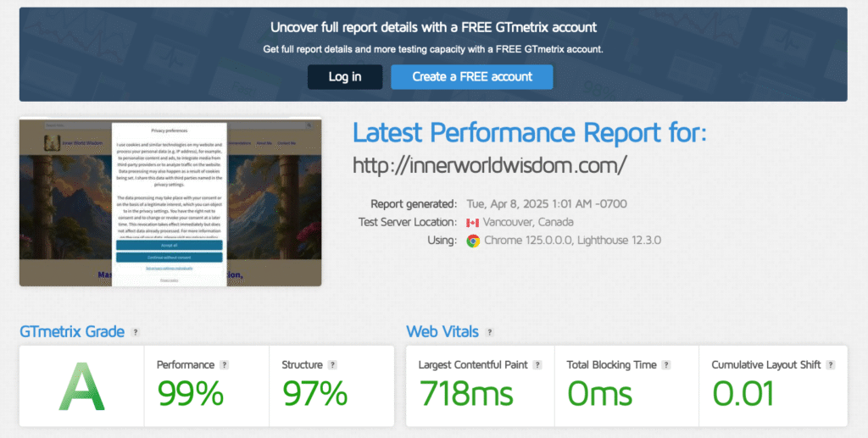Click Chrome 125.0.0.0, Lighthouse 12.3.0 text
Screen dimensions: 868x438
572,241
